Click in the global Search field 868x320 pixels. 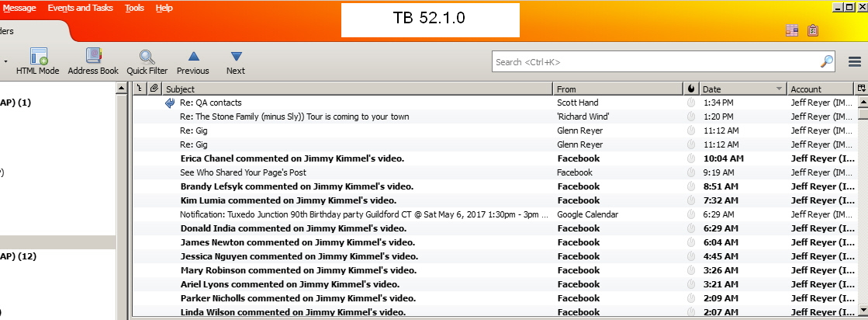point(655,61)
